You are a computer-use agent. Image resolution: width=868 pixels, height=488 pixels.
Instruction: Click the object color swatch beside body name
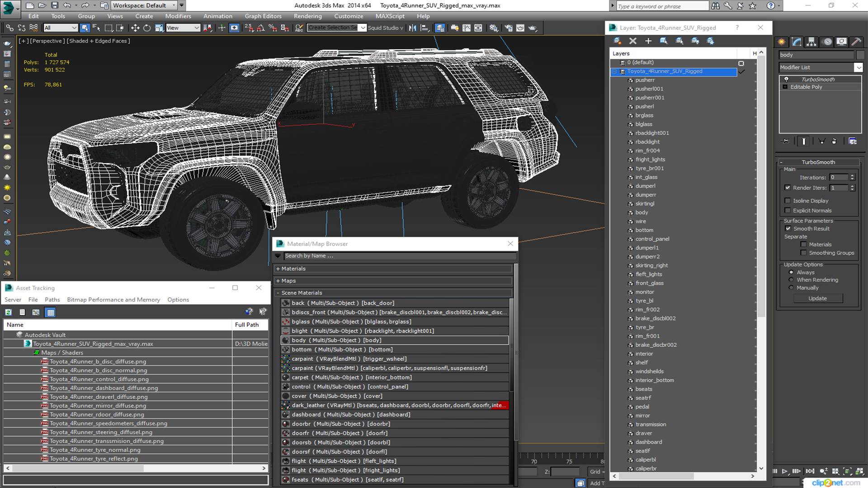coord(860,55)
